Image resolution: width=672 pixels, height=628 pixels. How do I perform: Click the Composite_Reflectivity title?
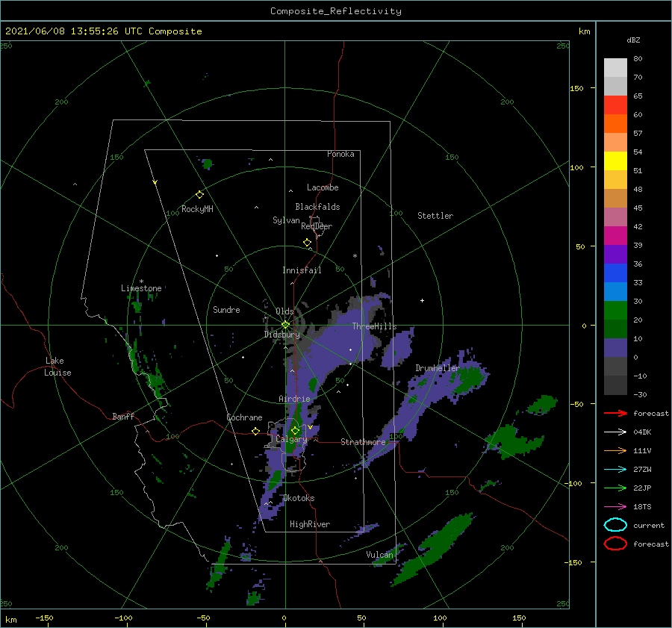click(336, 11)
